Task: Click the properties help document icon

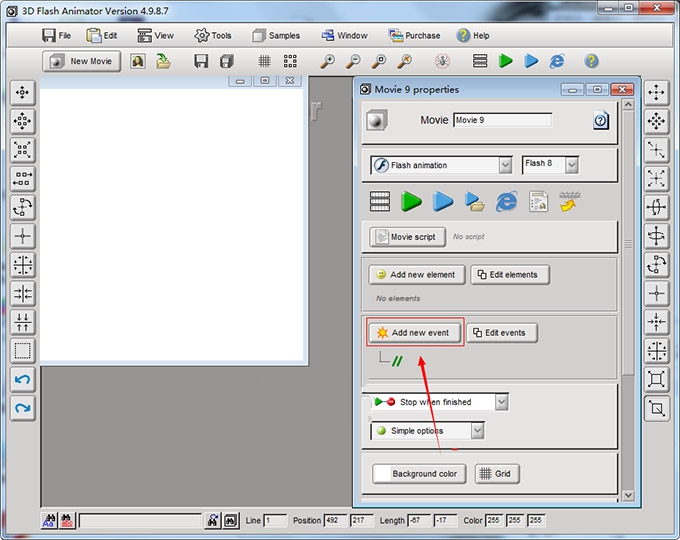Action: point(601,120)
